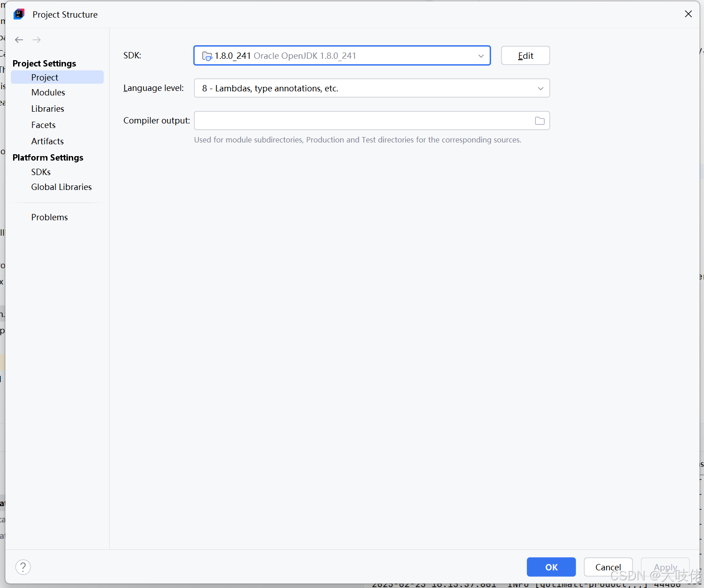Click the folder icon in Compiler output field
The width and height of the screenshot is (704, 588).
[539, 120]
